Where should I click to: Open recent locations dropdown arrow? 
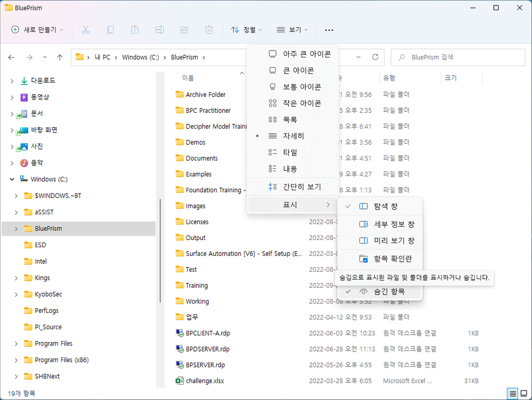45,57
